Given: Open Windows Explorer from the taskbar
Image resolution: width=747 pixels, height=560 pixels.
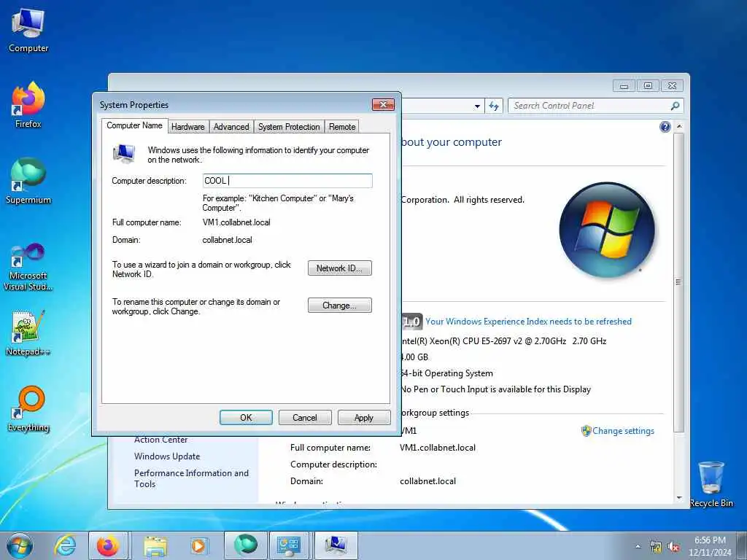Looking at the screenshot, I should 155,545.
